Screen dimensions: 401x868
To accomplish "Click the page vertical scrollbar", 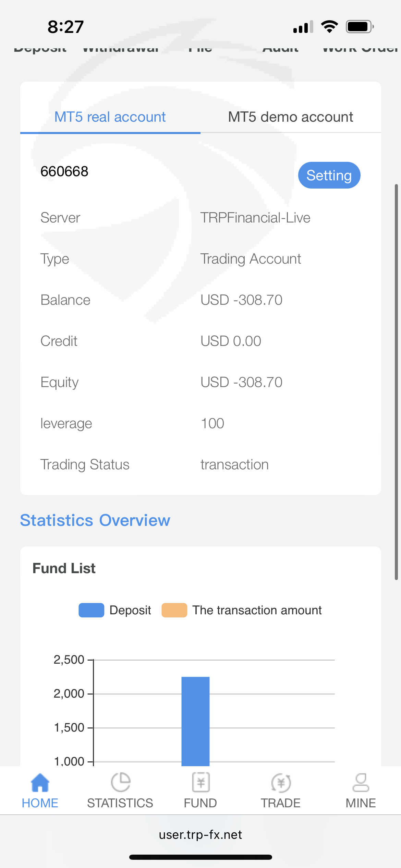I will (396, 382).
